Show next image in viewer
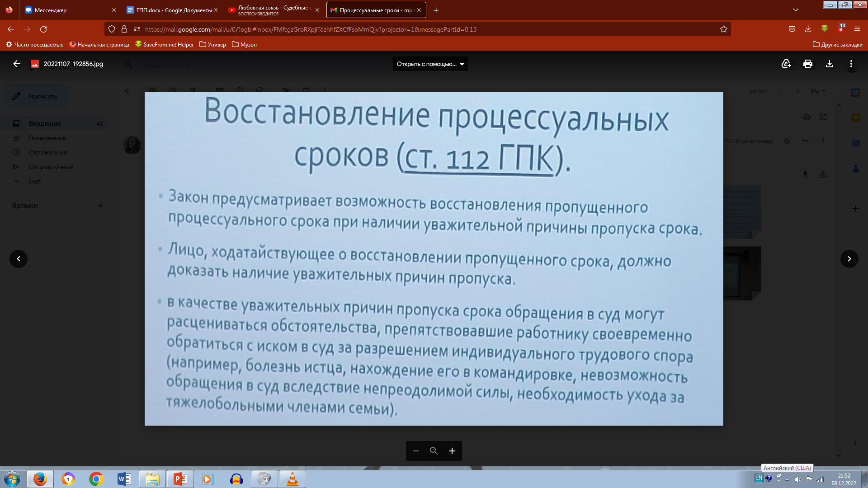868x488 pixels. (849, 259)
